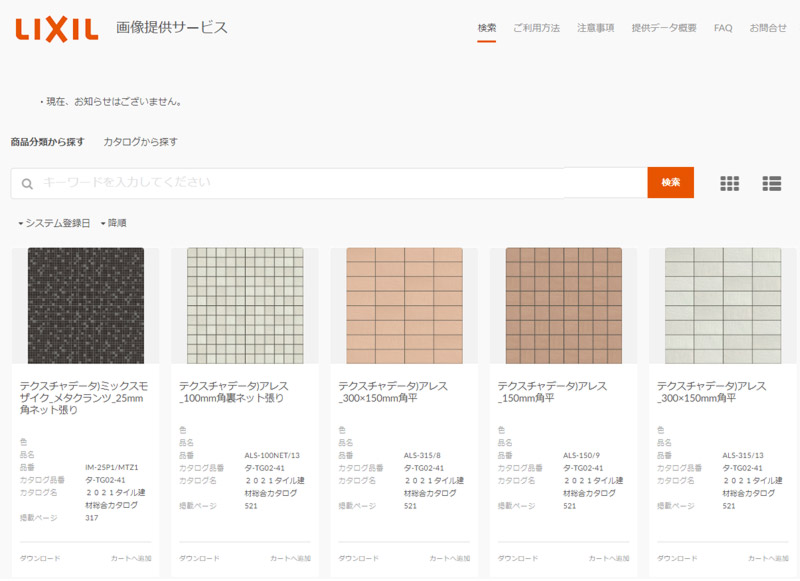The image size is (800, 581).
Task: Open the ALS-150/9 brown tile thumbnail
Action: click(564, 306)
